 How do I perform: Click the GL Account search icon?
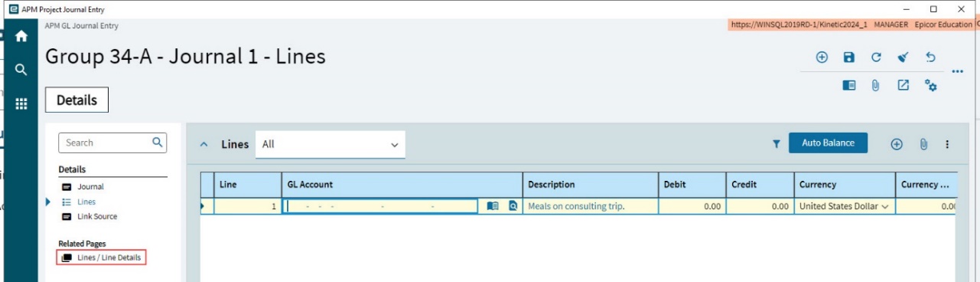pos(513,206)
